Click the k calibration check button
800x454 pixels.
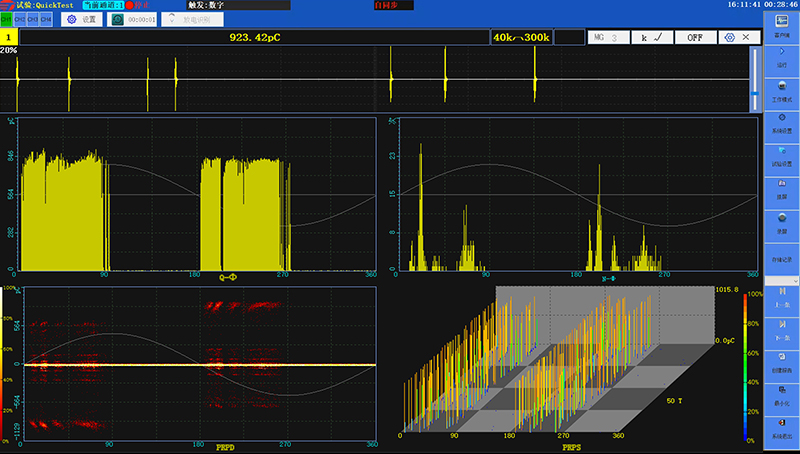tap(652, 37)
